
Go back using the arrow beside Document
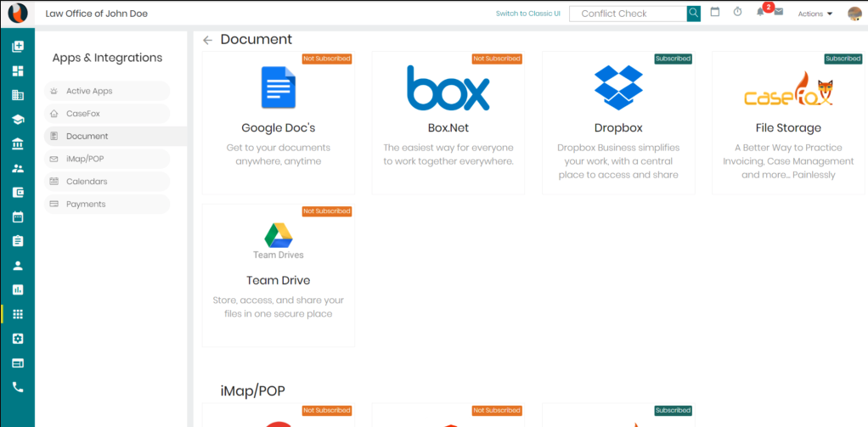207,40
